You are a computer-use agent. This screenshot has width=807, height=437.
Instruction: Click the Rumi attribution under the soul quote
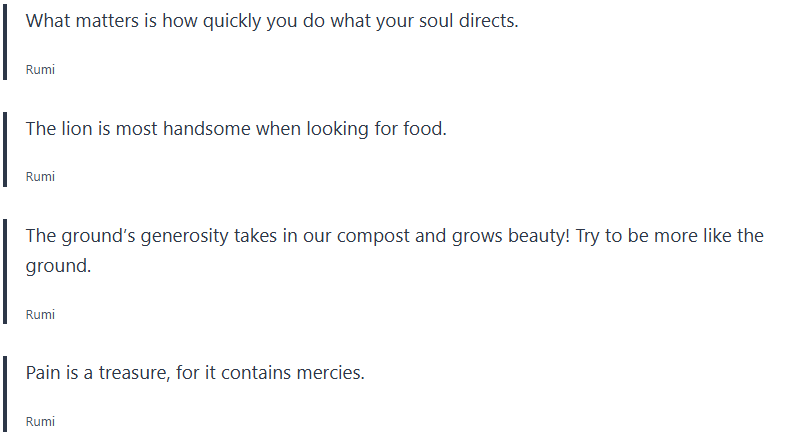coord(40,70)
